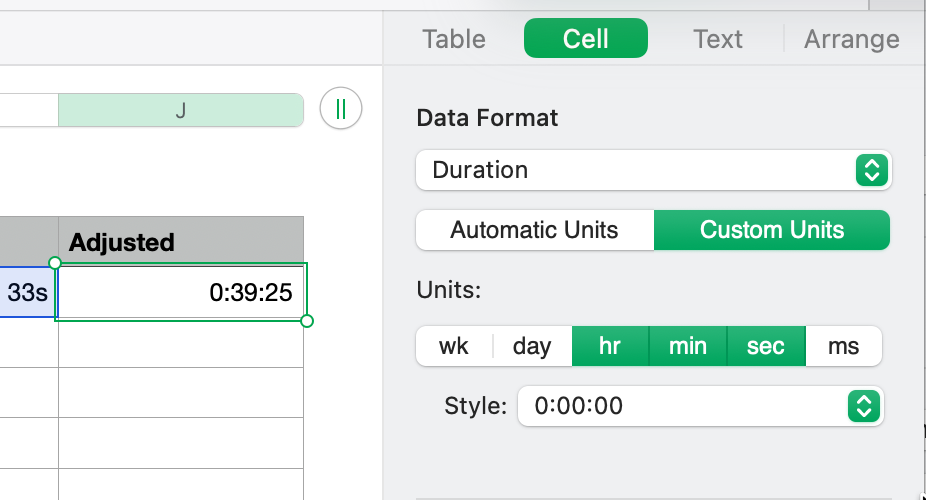Deselect the sec unit

click(766, 346)
